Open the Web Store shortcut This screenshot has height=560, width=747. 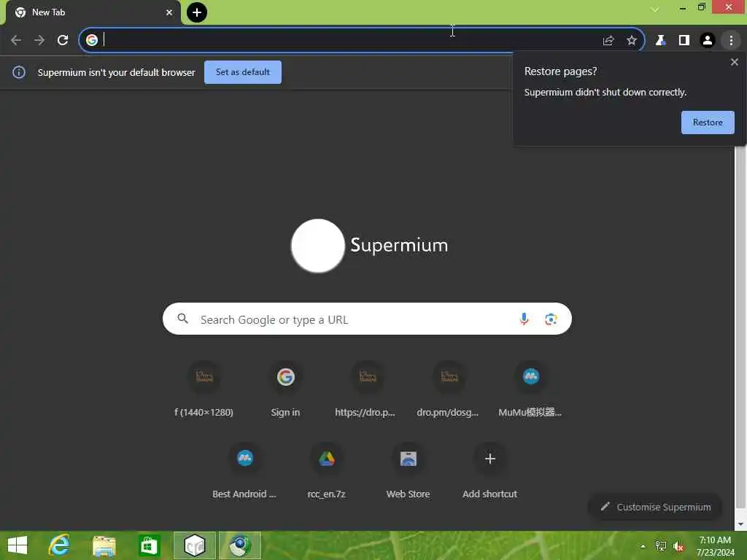(409, 472)
